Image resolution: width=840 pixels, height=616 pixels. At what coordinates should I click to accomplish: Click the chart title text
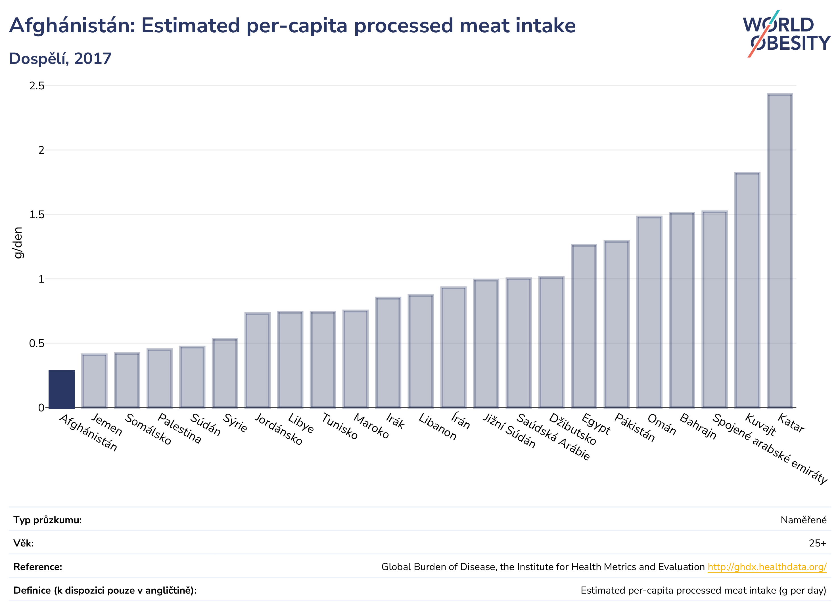click(292, 25)
